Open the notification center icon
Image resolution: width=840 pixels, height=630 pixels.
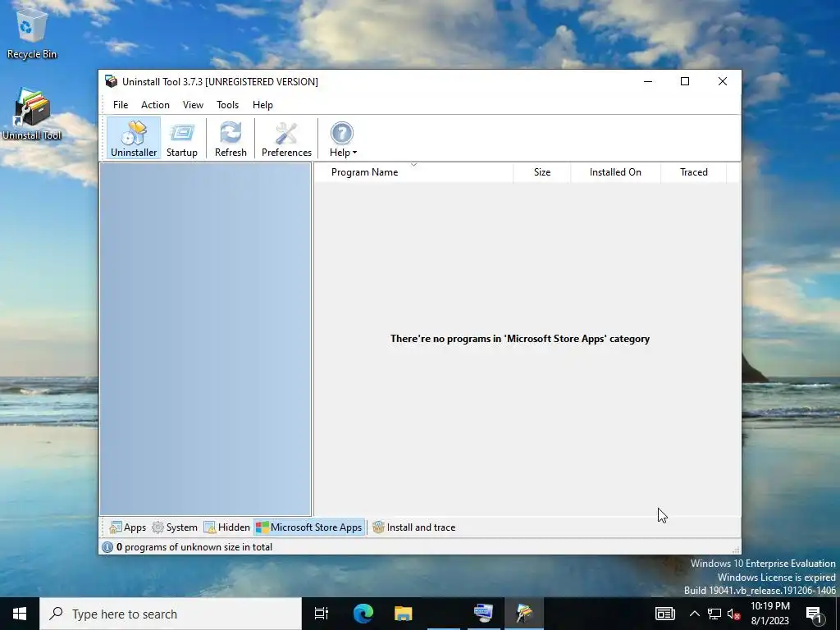point(815,614)
